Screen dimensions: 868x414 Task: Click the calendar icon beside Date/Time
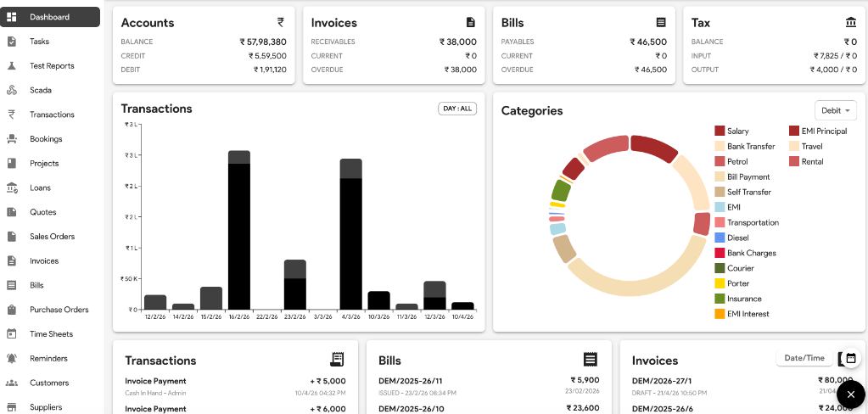point(851,358)
